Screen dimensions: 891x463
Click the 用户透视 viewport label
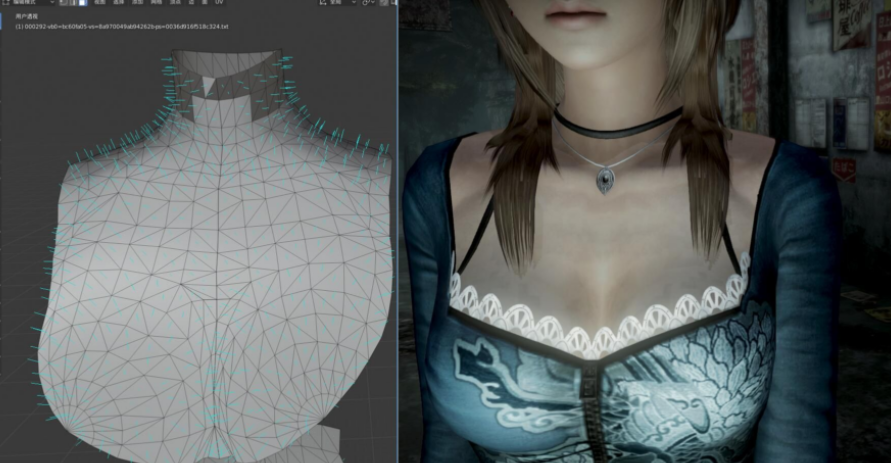[26, 16]
